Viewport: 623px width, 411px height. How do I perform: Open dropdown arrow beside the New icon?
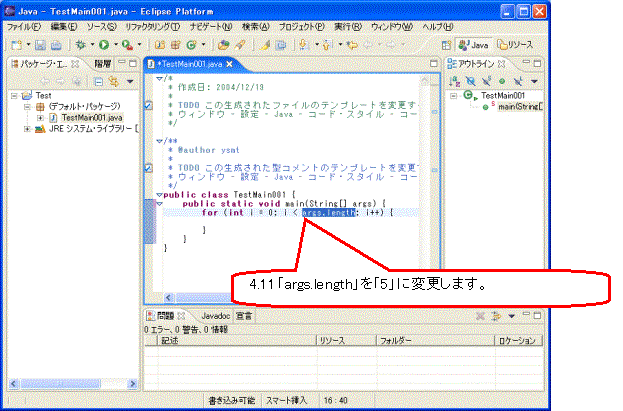pos(28,45)
